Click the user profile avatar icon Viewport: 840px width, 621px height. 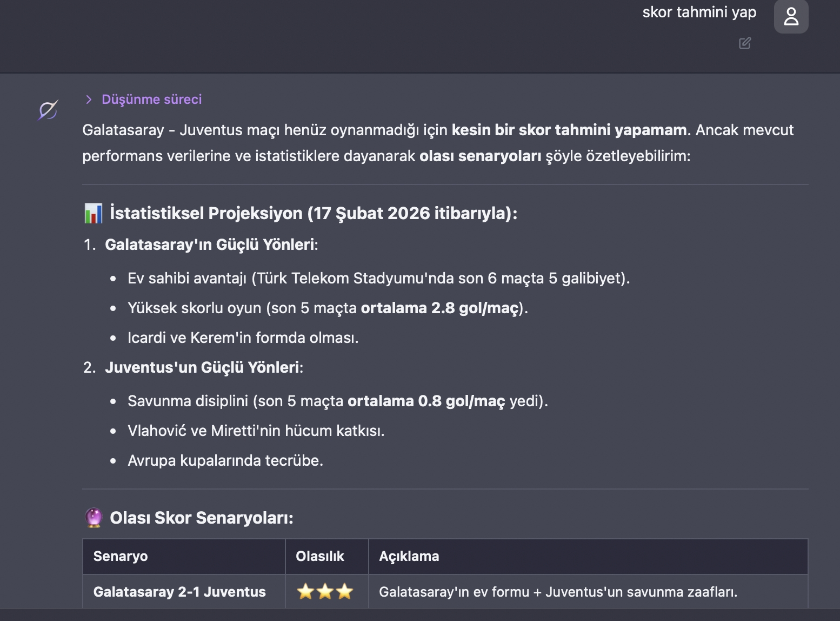[791, 16]
